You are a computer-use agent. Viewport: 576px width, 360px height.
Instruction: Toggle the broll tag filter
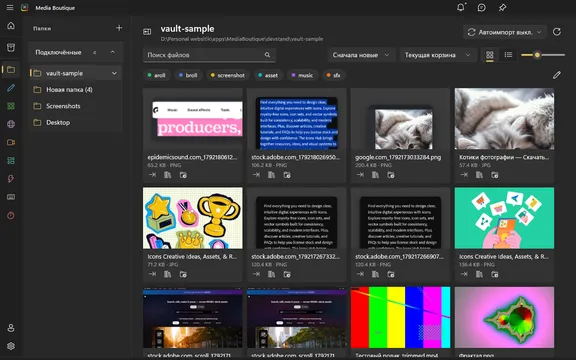(x=188, y=75)
